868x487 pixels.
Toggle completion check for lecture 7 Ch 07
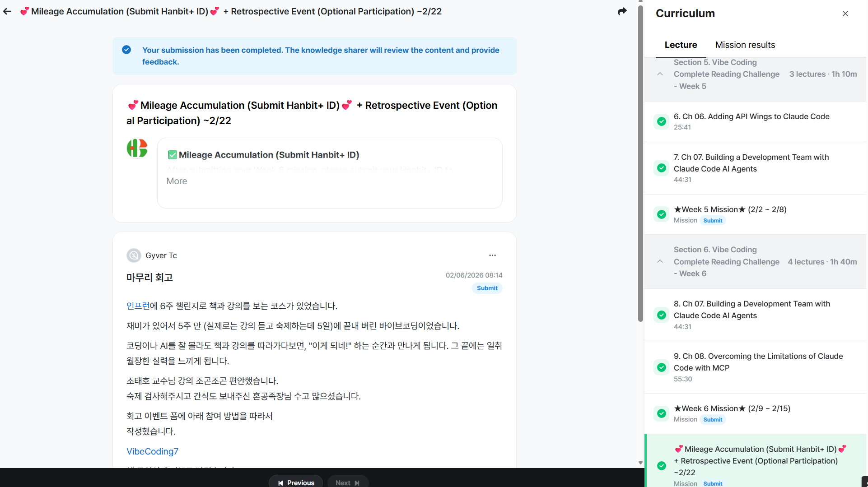tap(662, 168)
